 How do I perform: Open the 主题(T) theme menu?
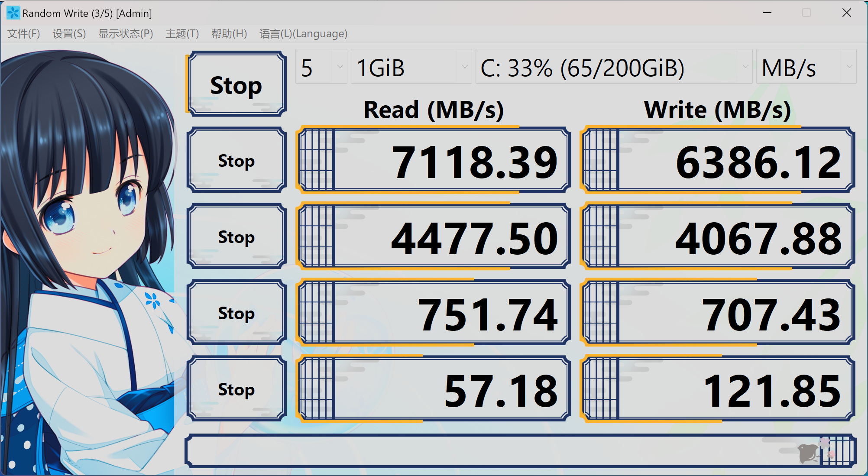click(182, 34)
